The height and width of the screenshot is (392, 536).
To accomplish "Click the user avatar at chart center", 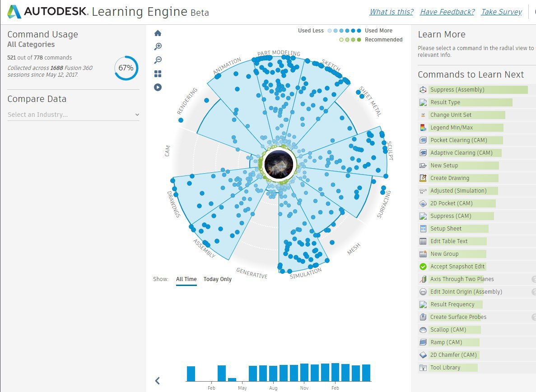I will click(x=279, y=164).
